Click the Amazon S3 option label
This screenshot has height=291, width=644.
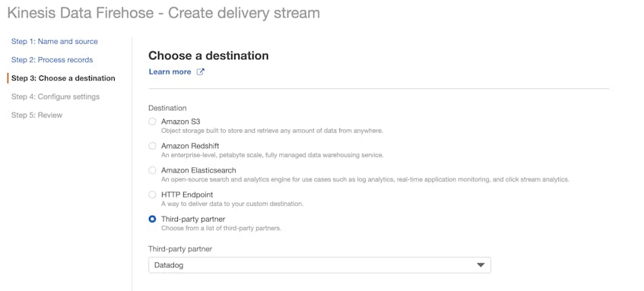(181, 122)
